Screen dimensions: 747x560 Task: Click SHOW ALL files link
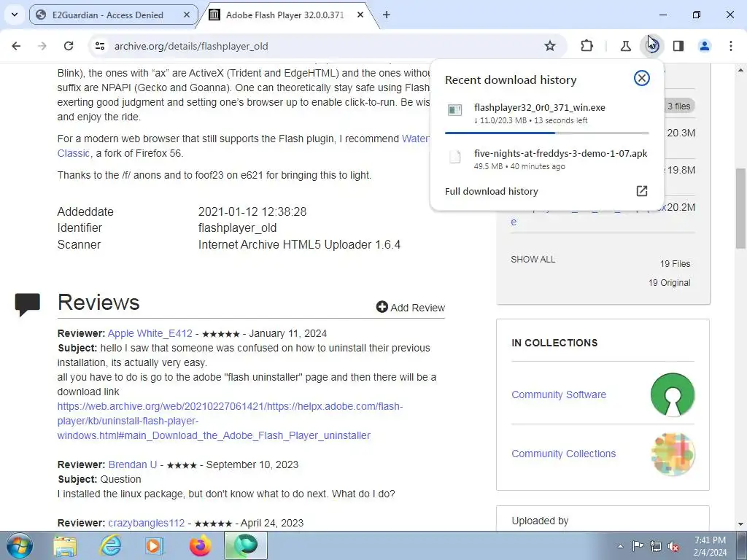[x=533, y=260]
